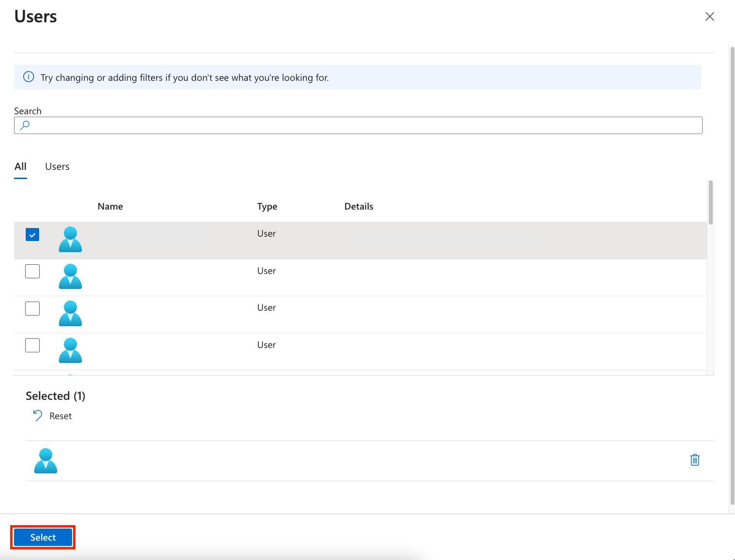This screenshot has height=560, width=735.
Task: Click the filter hint banner text
Action: point(184,77)
